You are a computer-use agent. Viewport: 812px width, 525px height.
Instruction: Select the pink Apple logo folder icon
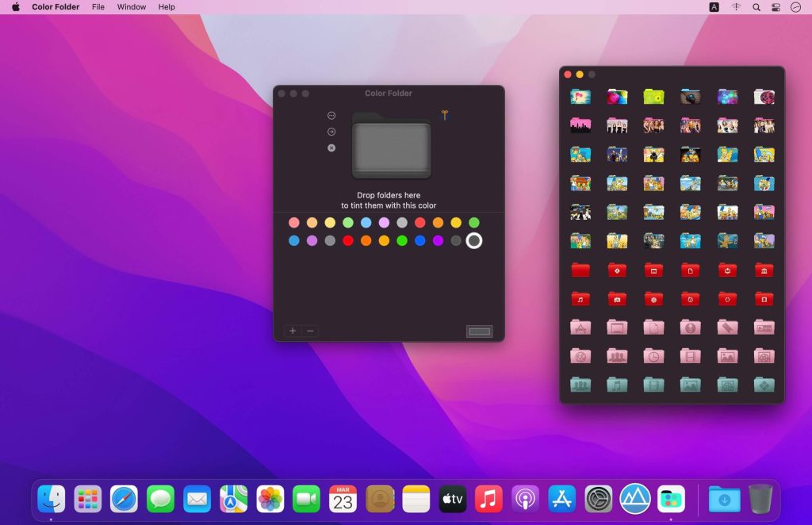579,327
